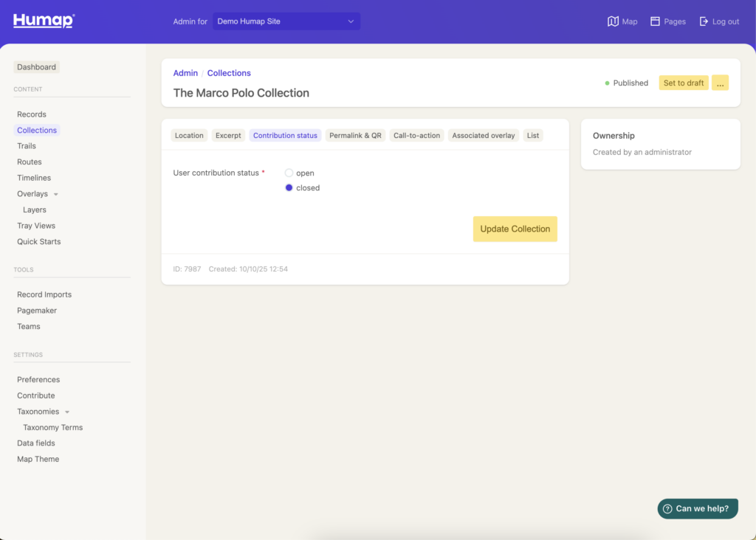Select the closed contribution status radio
The width and height of the screenshot is (756, 540).
pyautogui.click(x=289, y=188)
